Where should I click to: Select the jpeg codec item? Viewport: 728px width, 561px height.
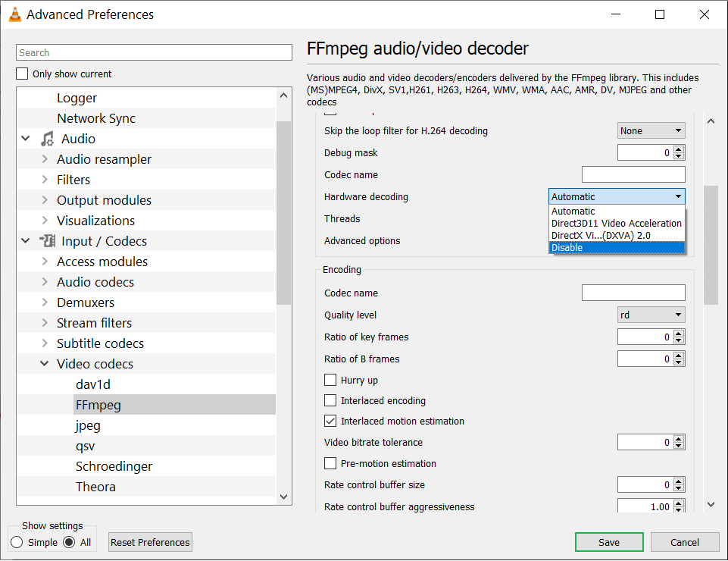tap(88, 425)
